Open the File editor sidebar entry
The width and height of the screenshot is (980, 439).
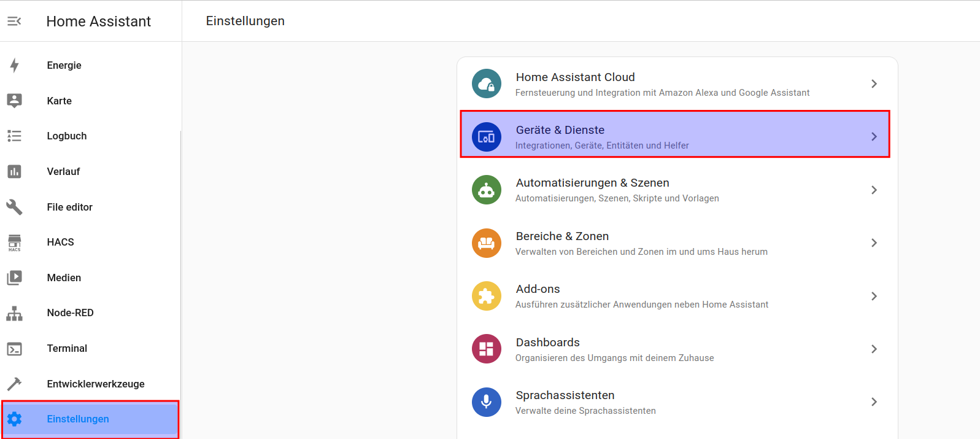click(70, 208)
